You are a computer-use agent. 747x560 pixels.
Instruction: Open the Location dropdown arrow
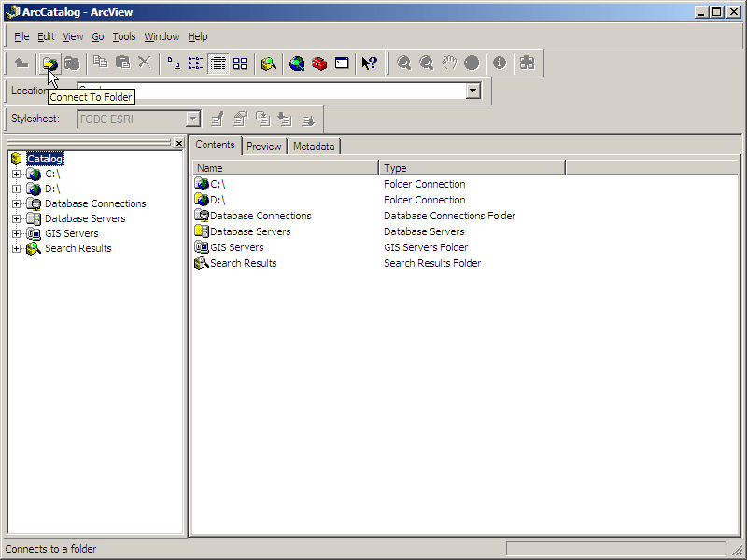click(x=473, y=91)
